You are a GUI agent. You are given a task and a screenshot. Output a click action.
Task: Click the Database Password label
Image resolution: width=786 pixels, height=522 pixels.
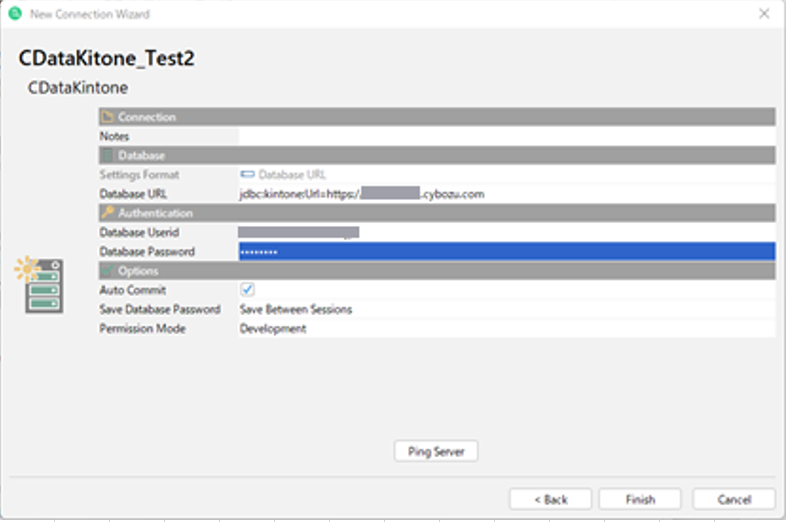pos(147,251)
